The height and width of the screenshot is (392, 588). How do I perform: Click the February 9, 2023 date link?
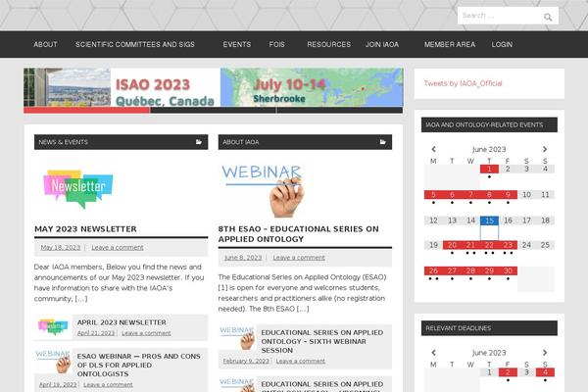pos(246,362)
